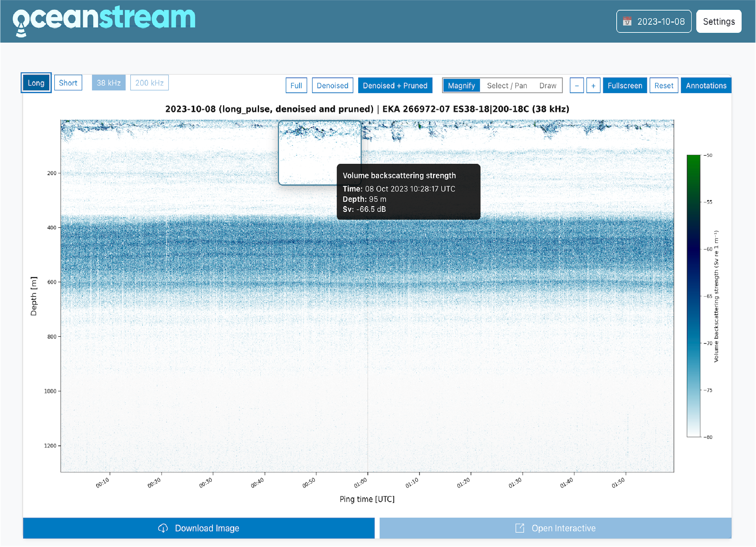Viewport: 756px width, 547px height.
Task: Click the 'Depth [m]' axis label
Action: [34, 296]
